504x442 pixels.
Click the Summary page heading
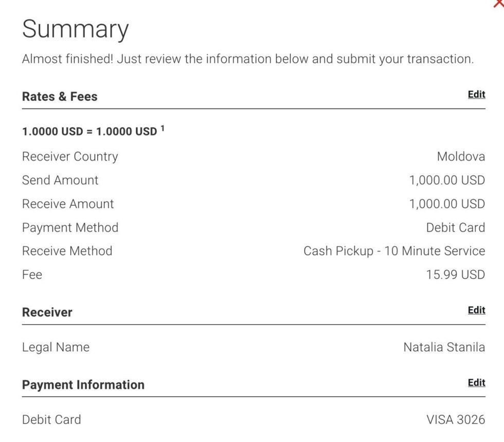[75, 29]
